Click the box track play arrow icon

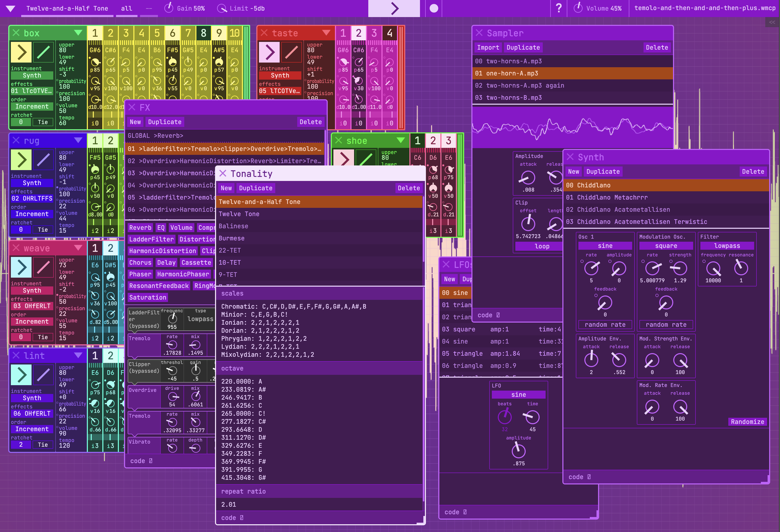pyautogui.click(x=21, y=52)
